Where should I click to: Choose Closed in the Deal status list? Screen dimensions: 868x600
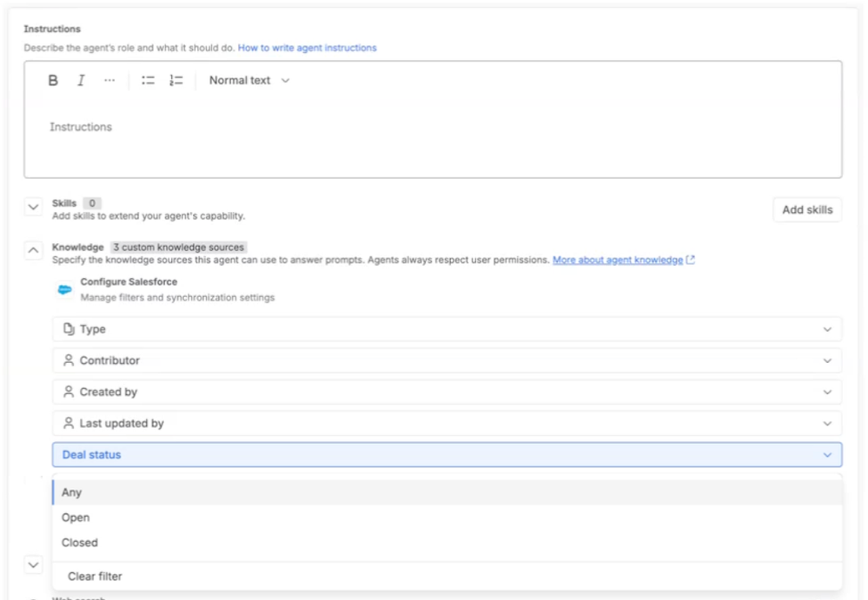click(x=447, y=543)
